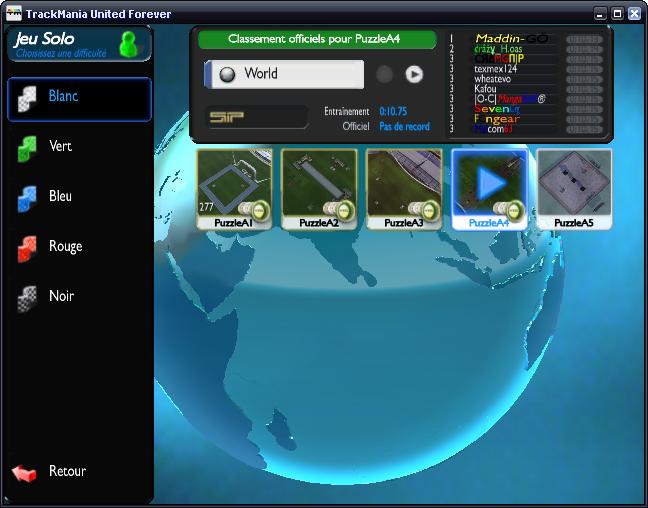Click the dark circle button beside World
The height and width of the screenshot is (508, 648).
point(385,74)
